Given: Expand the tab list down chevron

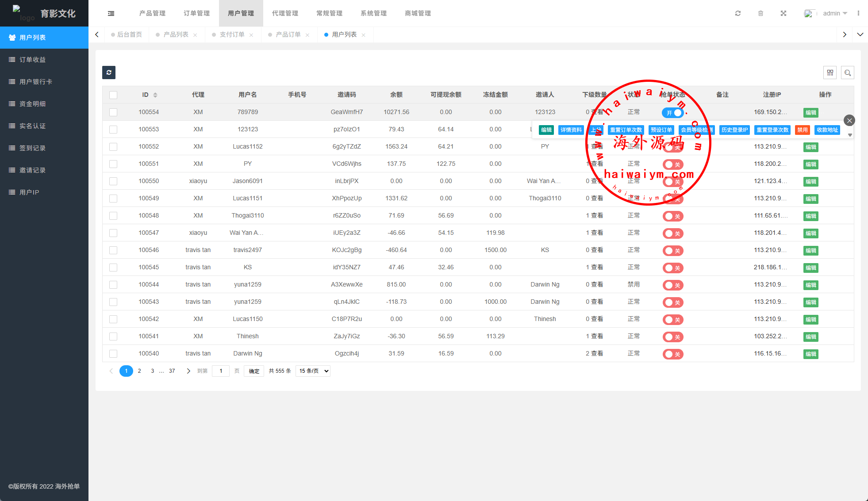Looking at the screenshot, I should point(860,34).
